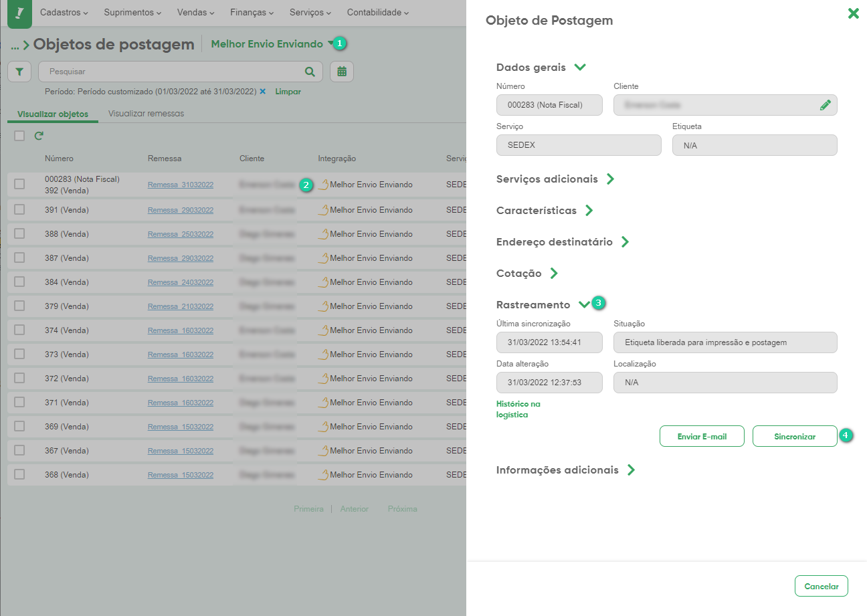Close the Objeto de Postagem panel

coord(853,13)
